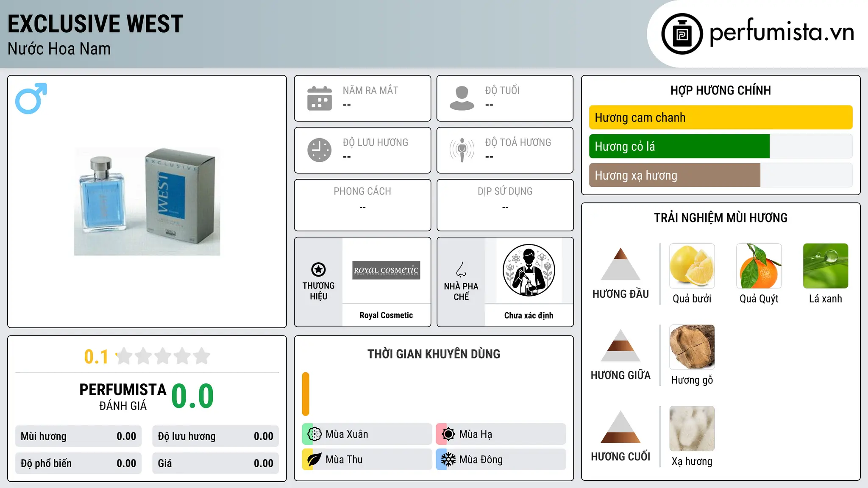The height and width of the screenshot is (488, 868).
Task: Click the calendar icon beside Năm ra mắt
Action: pos(320,98)
